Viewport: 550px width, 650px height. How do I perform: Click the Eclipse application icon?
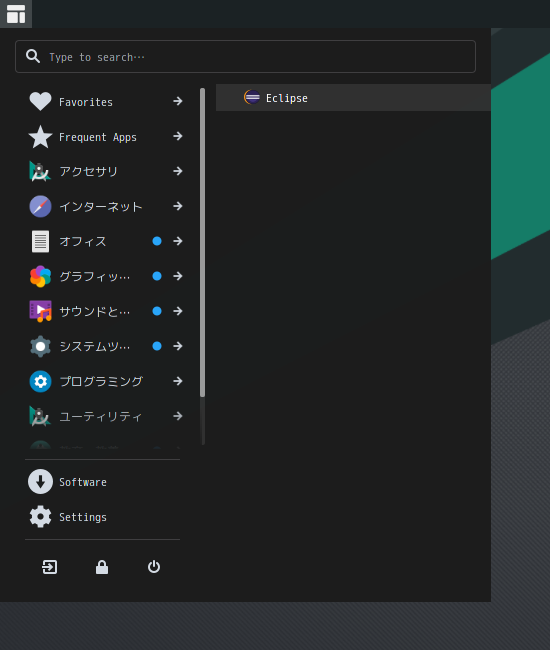252,97
